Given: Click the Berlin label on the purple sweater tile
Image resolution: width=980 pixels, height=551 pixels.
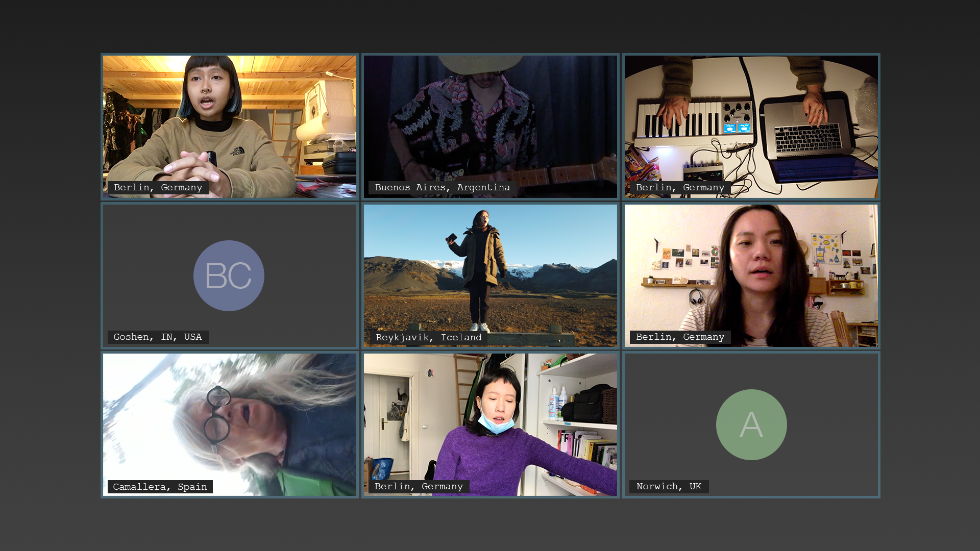Looking at the screenshot, I should tap(419, 487).
